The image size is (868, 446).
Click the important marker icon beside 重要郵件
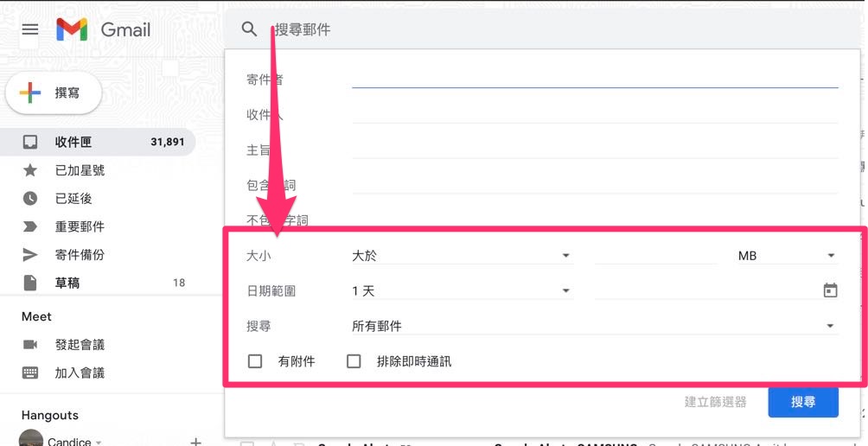30,226
